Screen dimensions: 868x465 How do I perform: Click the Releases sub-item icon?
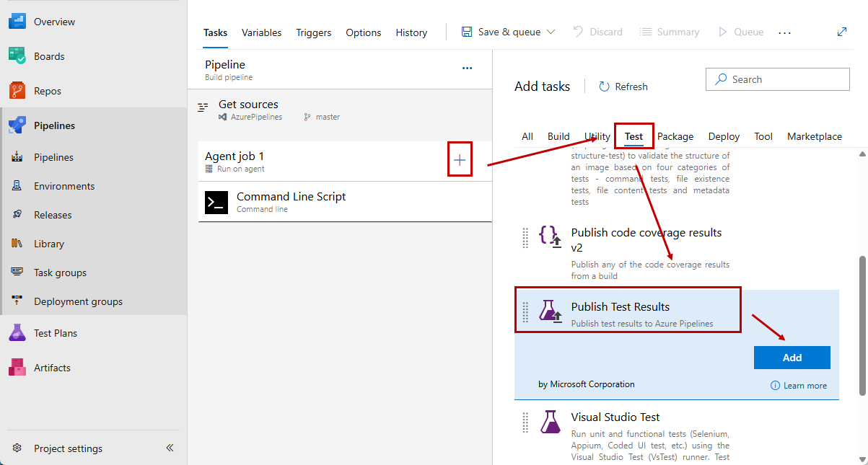[17, 215]
